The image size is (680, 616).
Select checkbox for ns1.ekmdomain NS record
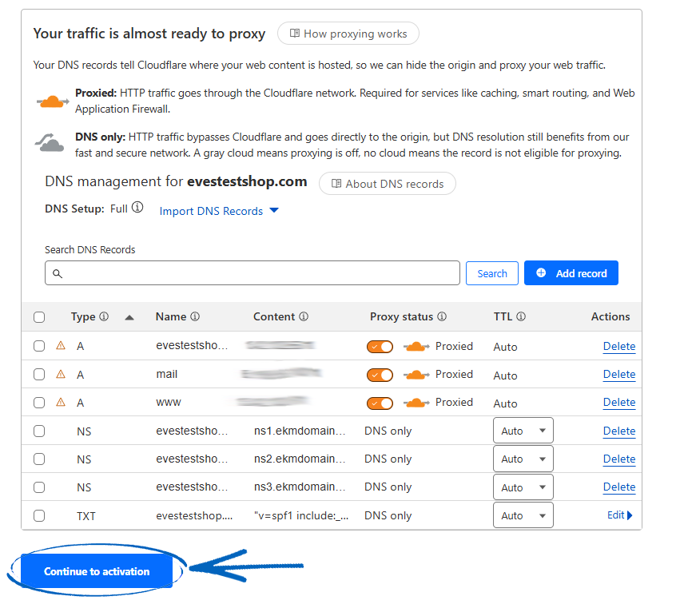(39, 431)
